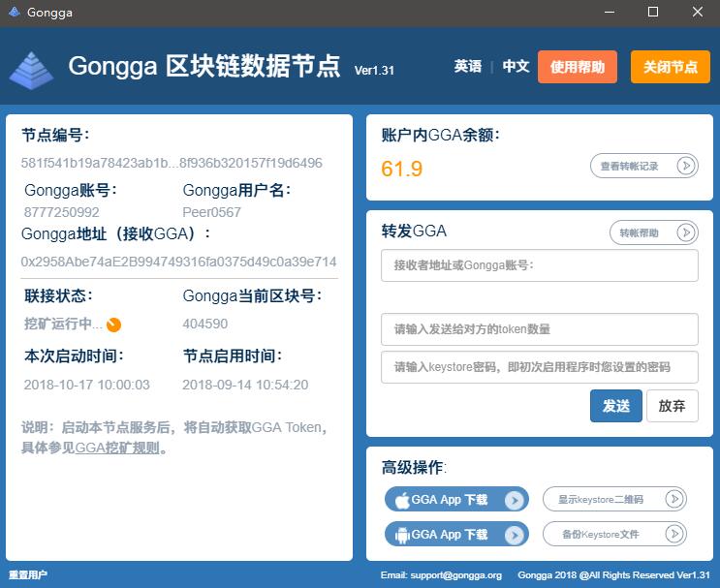Click the token amount input field
This screenshot has height=588, width=720.
539,329
